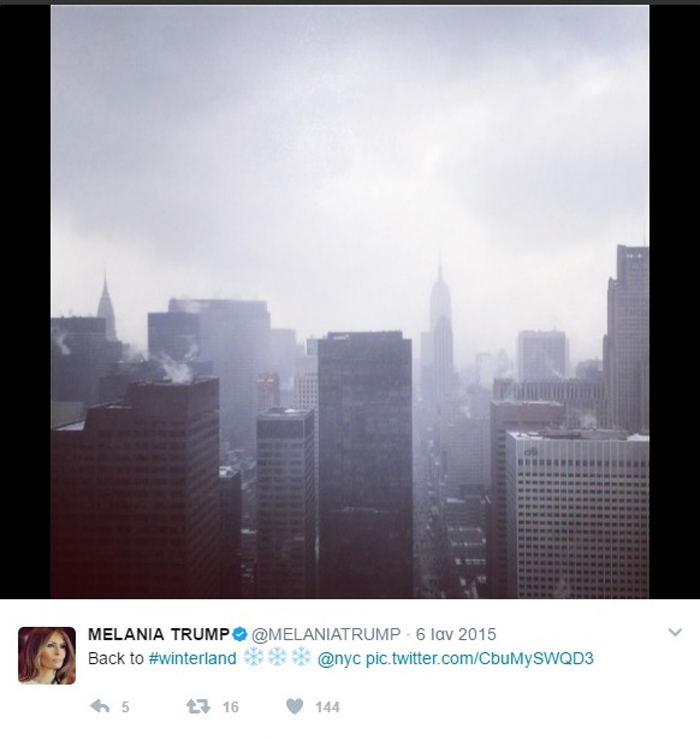Retweet this tweet using the retweet icon
The width and height of the screenshot is (700, 740).
(x=198, y=706)
